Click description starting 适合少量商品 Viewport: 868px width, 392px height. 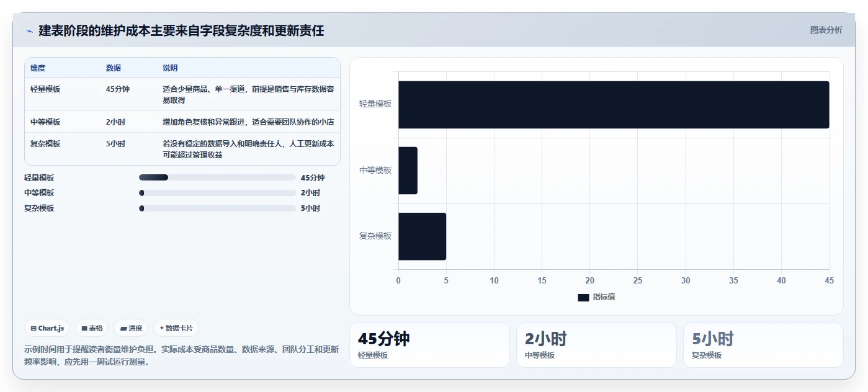tap(248, 94)
